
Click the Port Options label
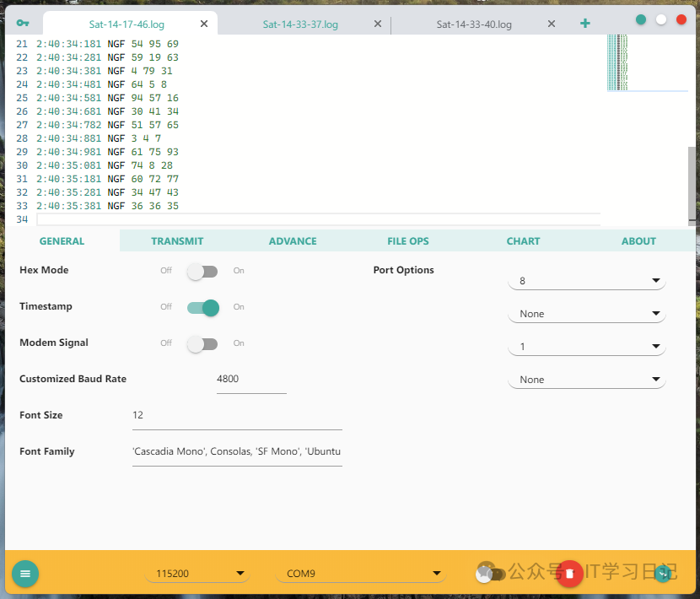pyautogui.click(x=404, y=270)
